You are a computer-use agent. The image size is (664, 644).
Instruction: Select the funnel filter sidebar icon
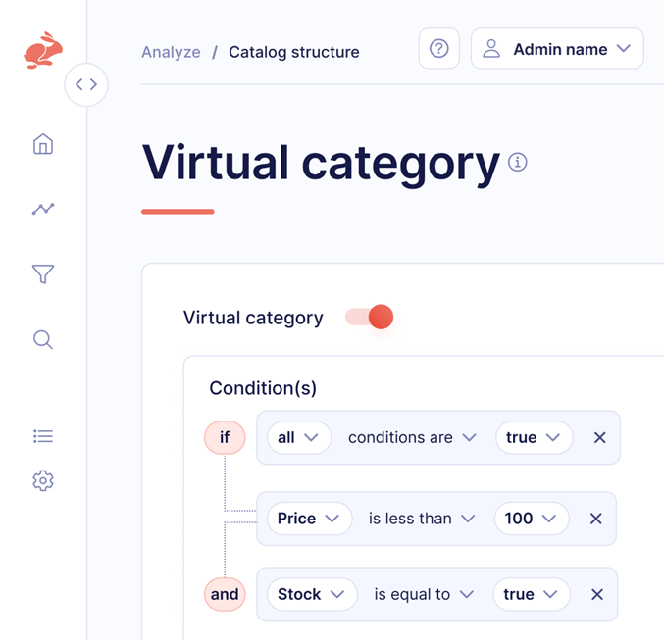click(43, 274)
